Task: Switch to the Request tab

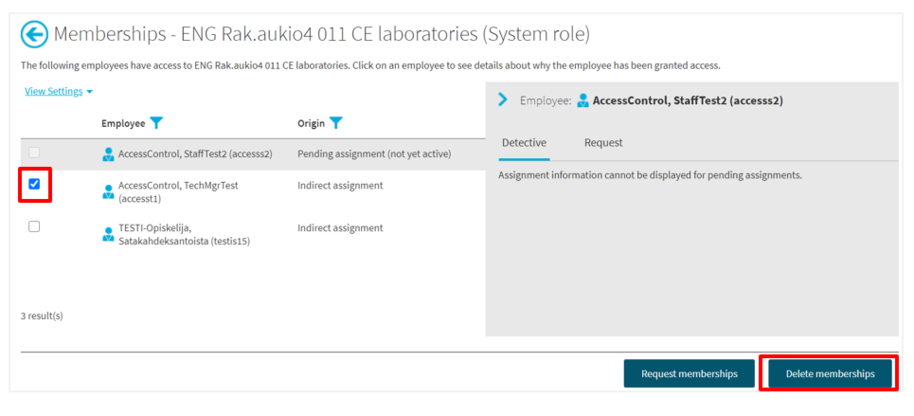Action: pyautogui.click(x=603, y=143)
